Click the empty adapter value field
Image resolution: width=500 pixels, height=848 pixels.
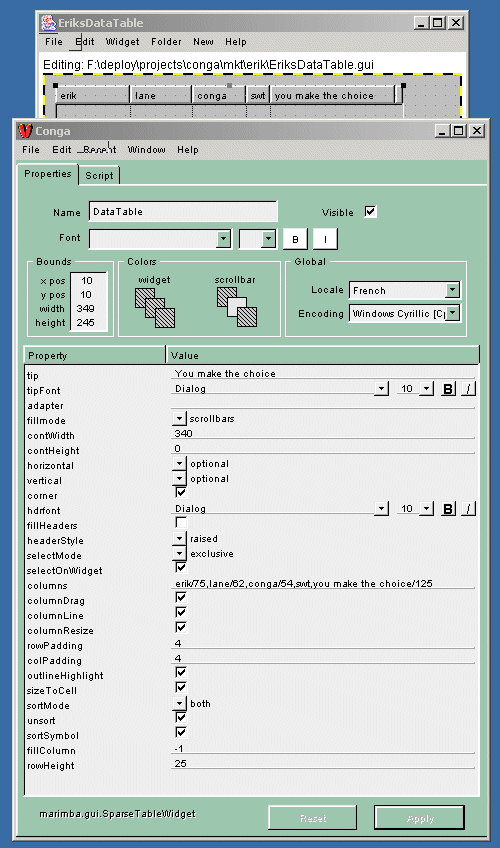[x=323, y=404]
